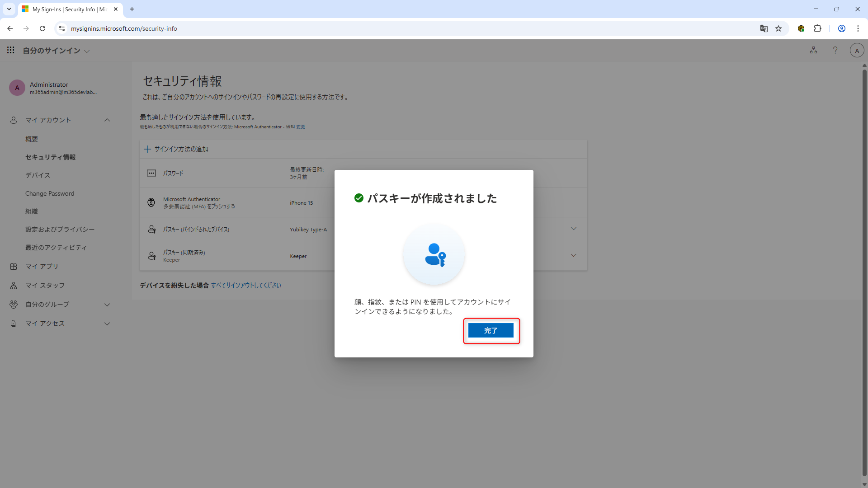Image resolution: width=868 pixels, height=488 pixels.
Task: Click the すべてサインアウトしてください link
Action: 246,286
